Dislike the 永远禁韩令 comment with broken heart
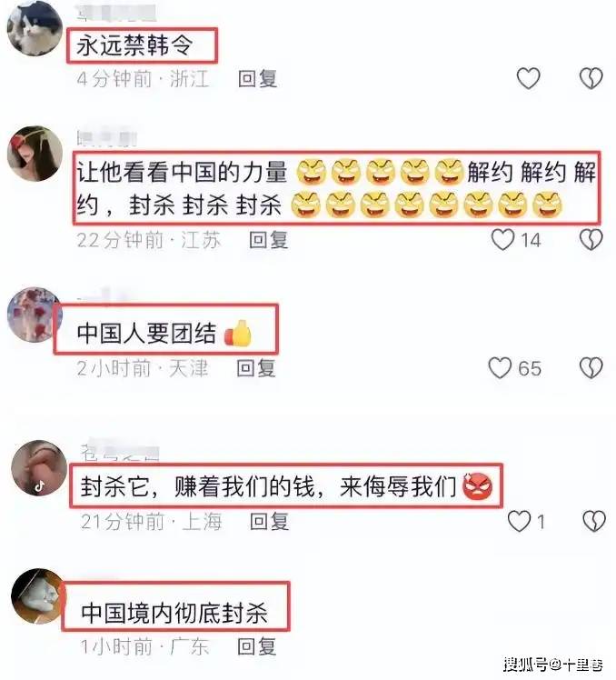616x680 pixels. coord(591,78)
